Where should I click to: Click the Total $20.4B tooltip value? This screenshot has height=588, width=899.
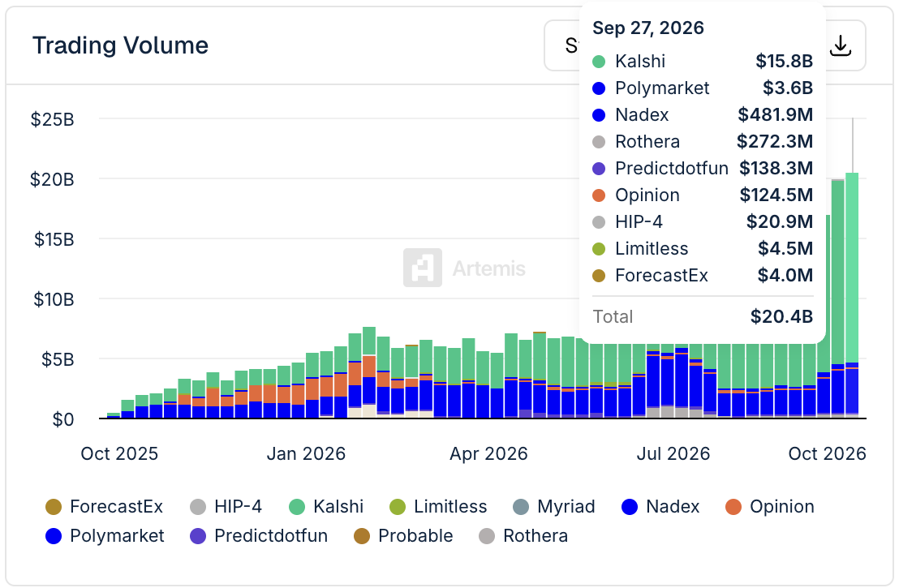tap(781, 316)
